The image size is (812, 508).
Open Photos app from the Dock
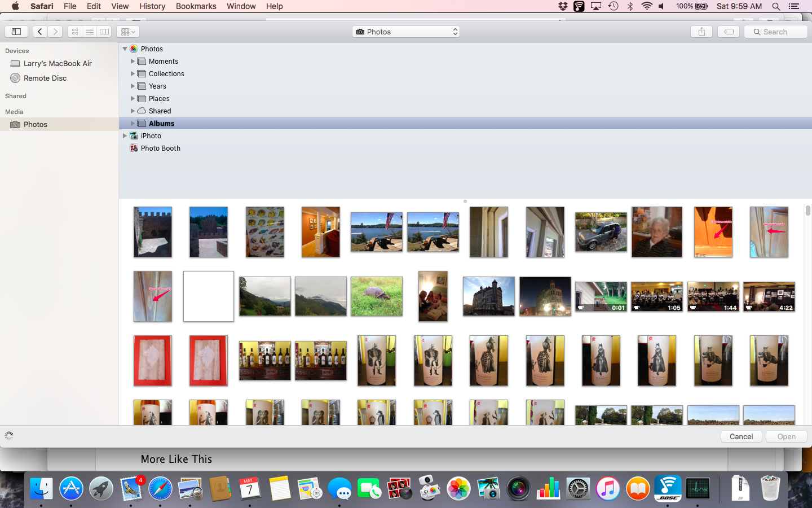click(x=458, y=488)
